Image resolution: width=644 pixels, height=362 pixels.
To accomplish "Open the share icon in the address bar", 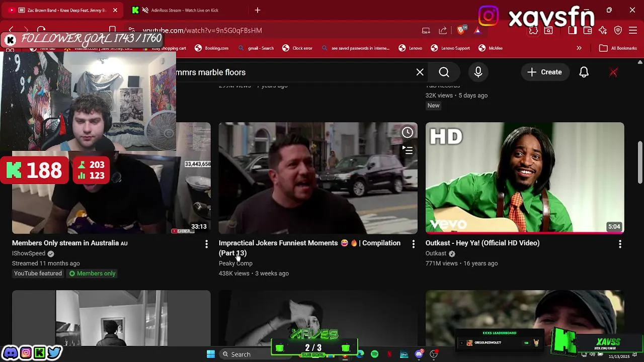I will click(x=443, y=30).
